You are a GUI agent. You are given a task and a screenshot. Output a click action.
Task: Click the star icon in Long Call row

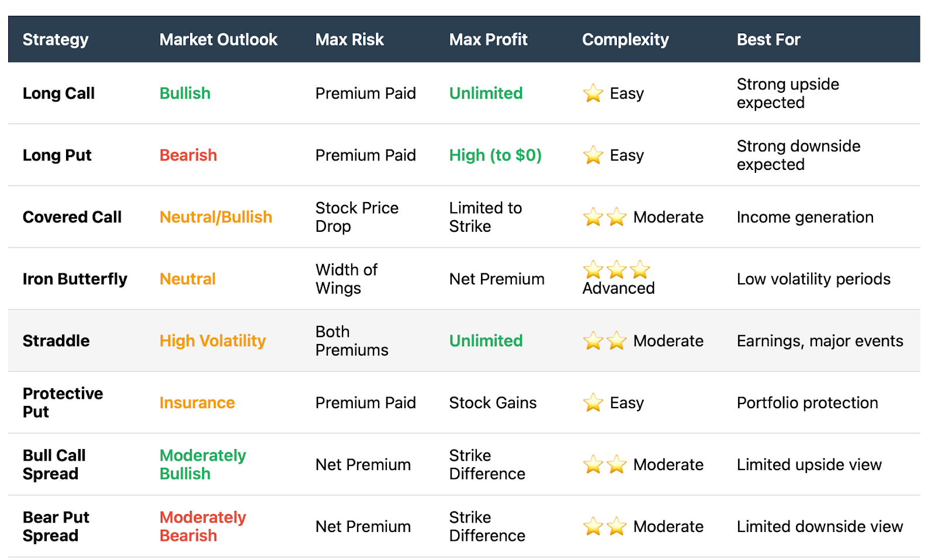pos(593,93)
